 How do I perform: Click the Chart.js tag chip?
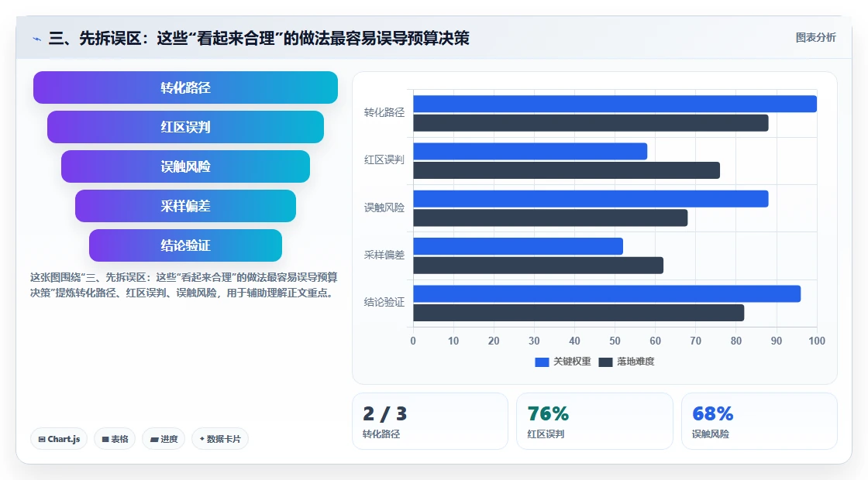pyautogui.click(x=59, y=439)
